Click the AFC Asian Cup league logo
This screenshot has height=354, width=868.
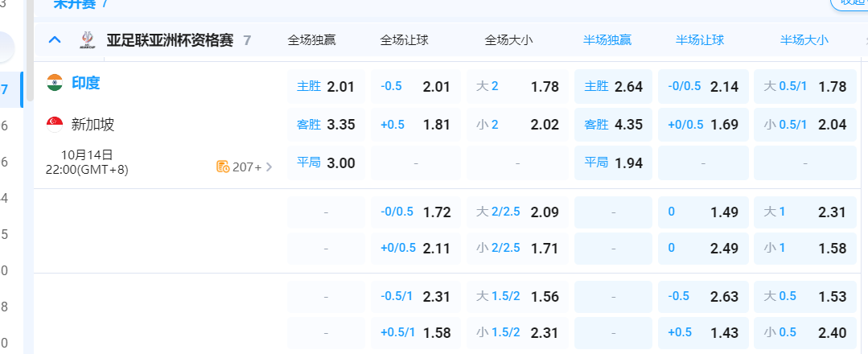[86, 39]
